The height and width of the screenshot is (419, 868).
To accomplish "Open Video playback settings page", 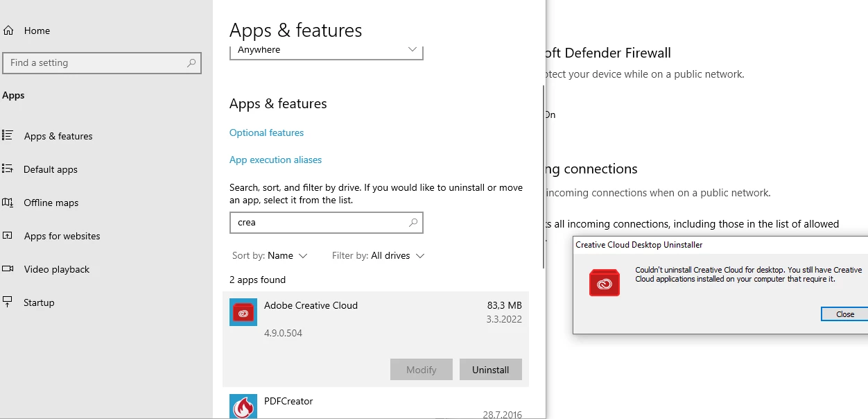I will click(57, 269).
